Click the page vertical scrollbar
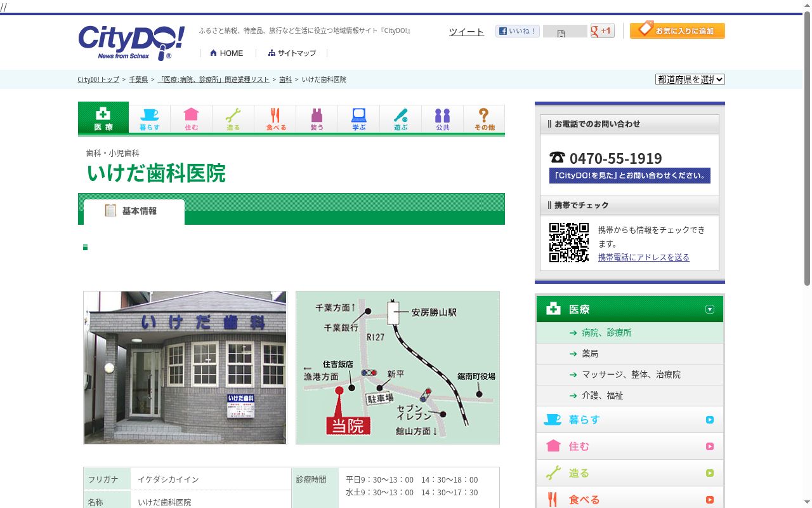The width and height of the screenshot is (812, 508). (807, 149)
